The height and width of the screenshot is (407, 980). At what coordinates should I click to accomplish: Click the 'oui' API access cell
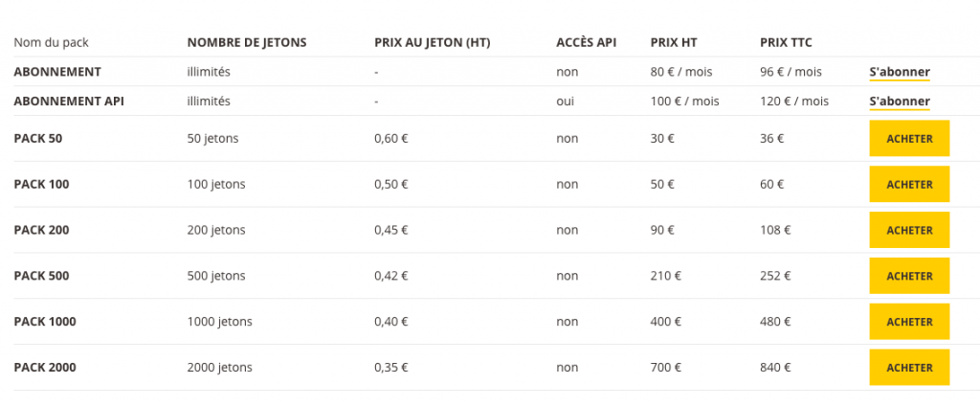tap(565, 102)
